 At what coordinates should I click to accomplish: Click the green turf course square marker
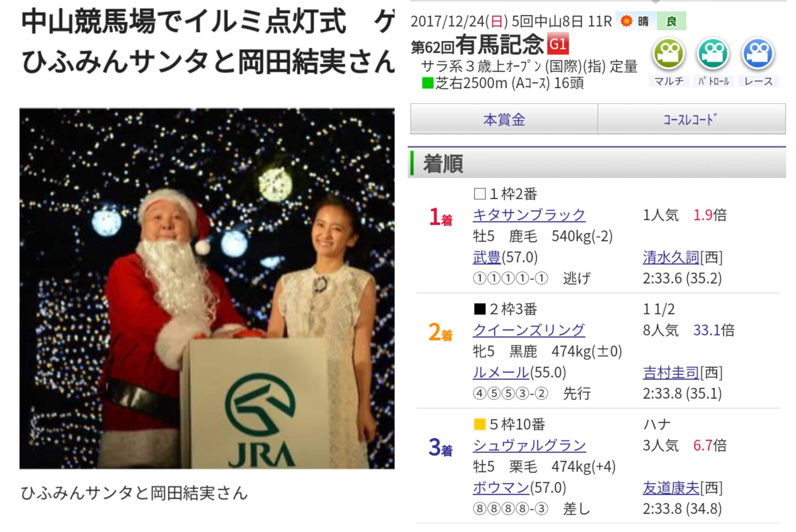click(428, 83)
